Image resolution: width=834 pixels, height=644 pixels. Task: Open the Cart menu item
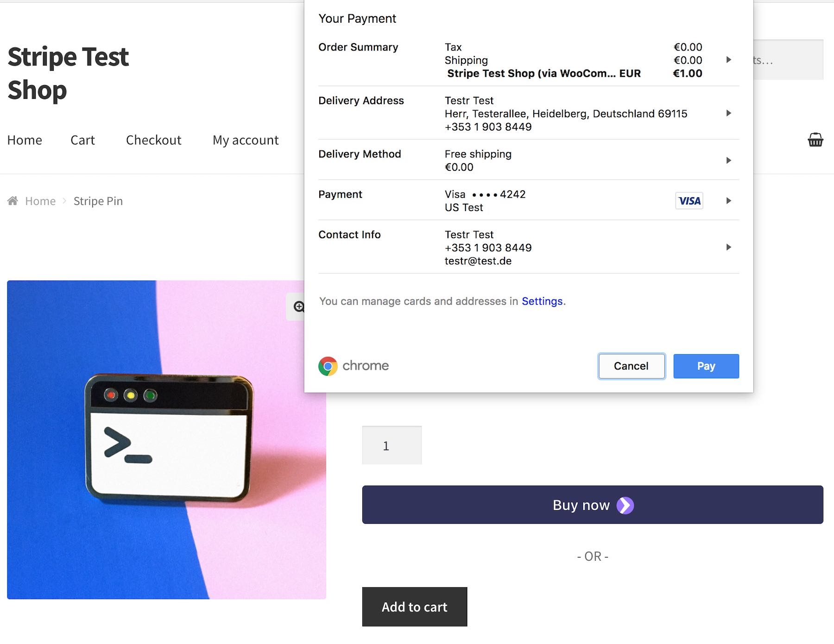click(x=82, y=140)
